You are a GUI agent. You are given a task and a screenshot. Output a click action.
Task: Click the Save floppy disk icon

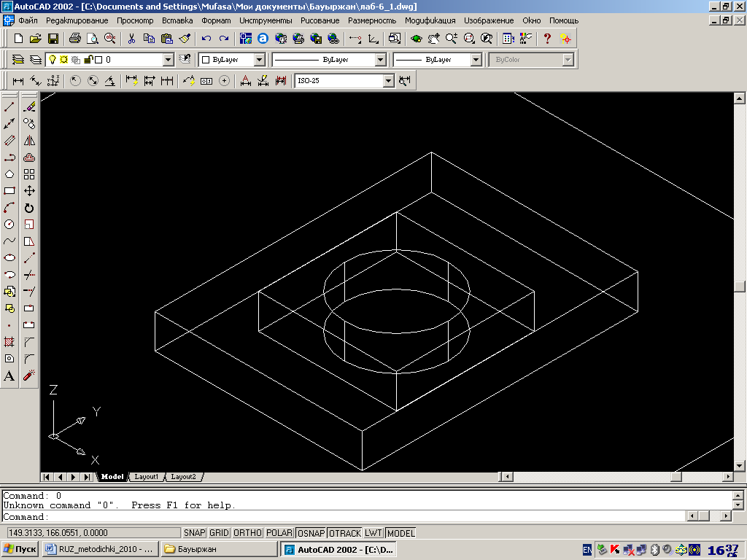(x=53, y=39)
